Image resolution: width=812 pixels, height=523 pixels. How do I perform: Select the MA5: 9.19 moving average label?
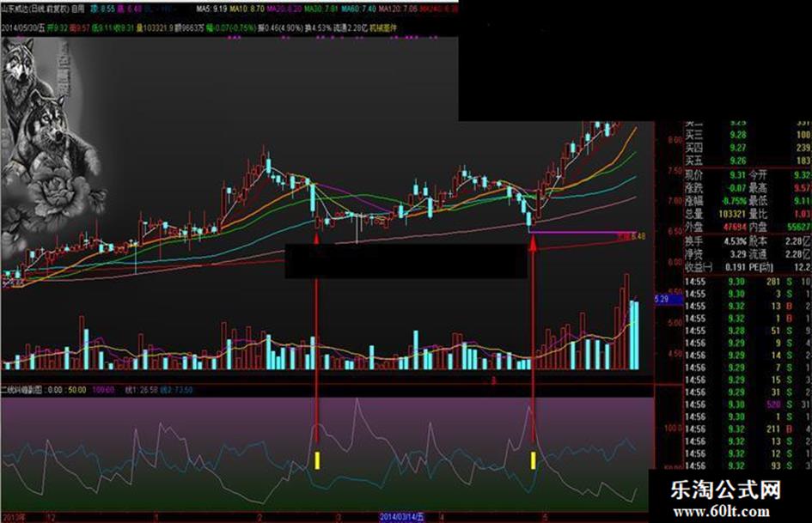211,9
